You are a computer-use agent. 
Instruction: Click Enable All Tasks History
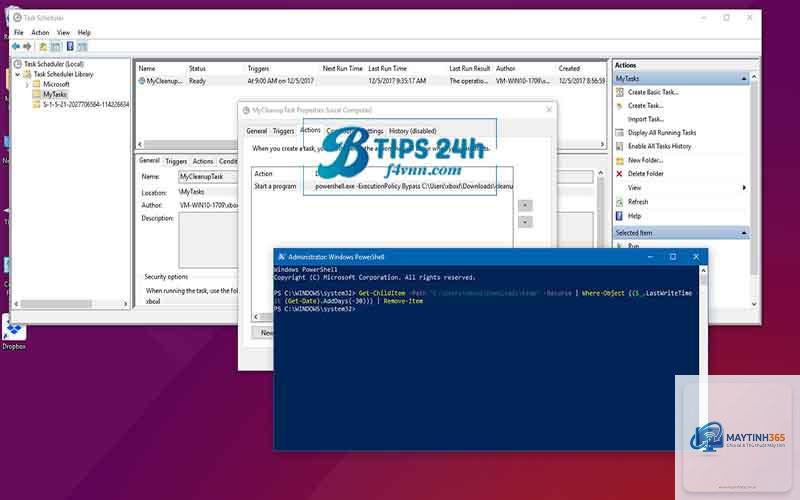pyautogui.click(x=659, y=146)
